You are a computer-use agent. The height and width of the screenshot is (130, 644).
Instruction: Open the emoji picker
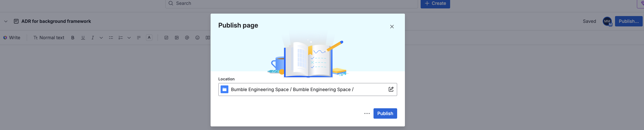197,38
